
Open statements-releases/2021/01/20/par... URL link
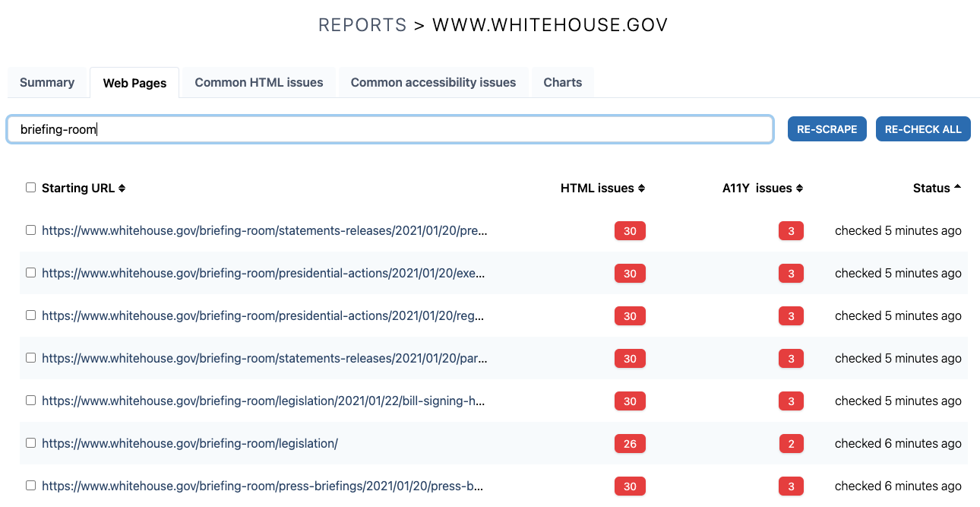[x=264, y=358]
